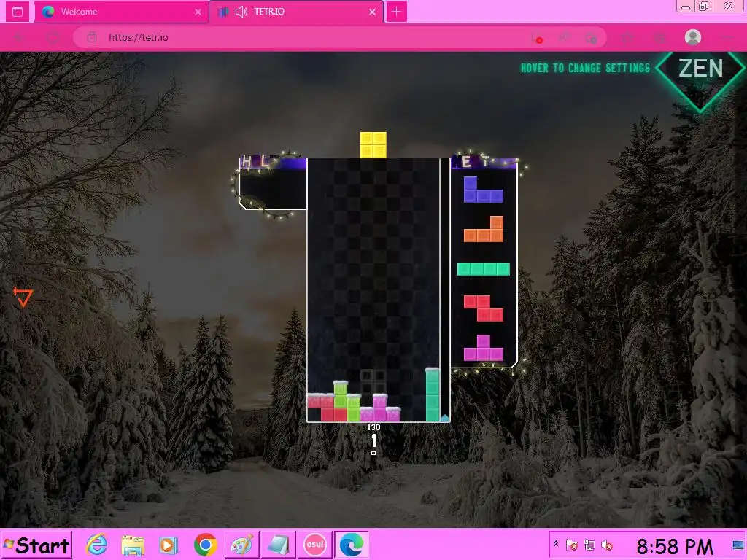Click the orange L piece in next queue
The height and width of the screenshot is (560, 747).
[483, 229]
